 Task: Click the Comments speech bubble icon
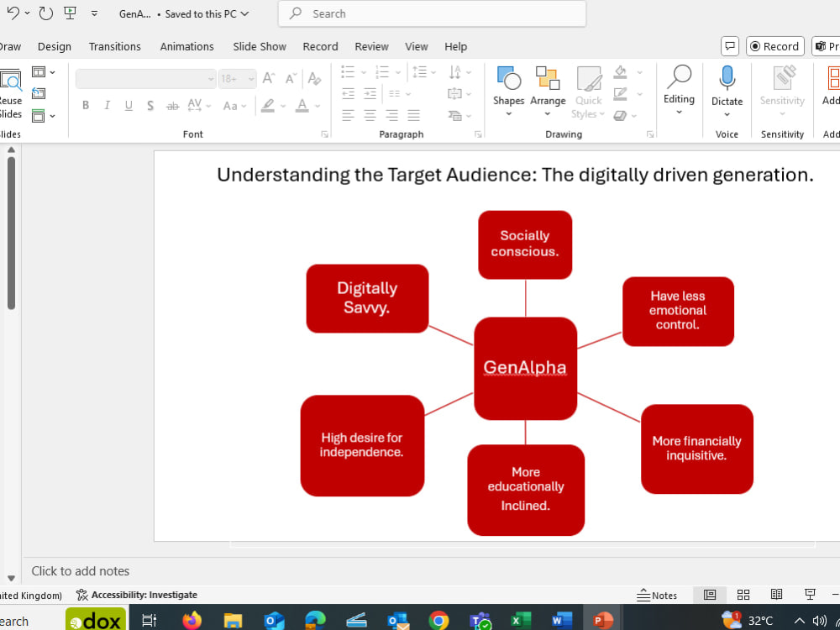pyautogui.click(x=730, y=46)
